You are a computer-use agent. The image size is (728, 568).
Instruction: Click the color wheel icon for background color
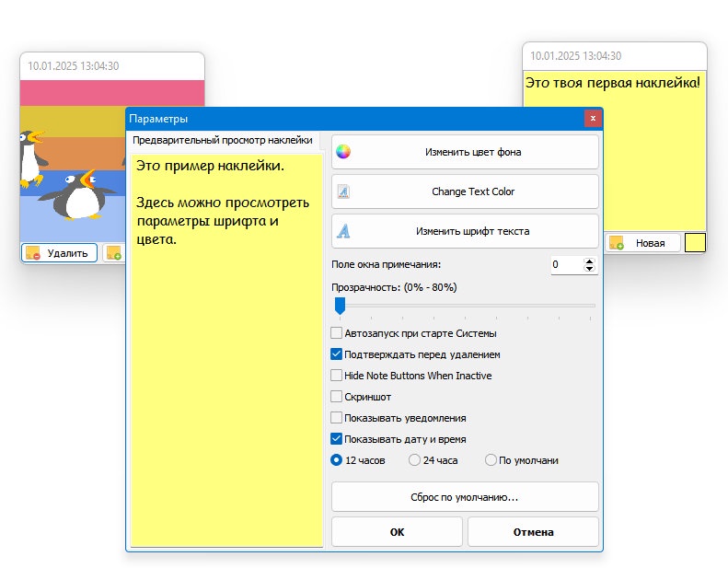click(343, 151)
